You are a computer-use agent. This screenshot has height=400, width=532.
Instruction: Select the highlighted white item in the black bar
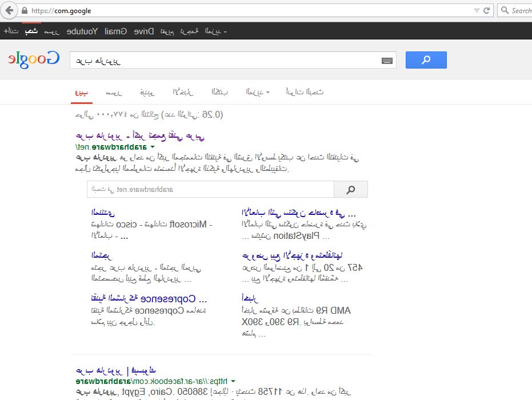31,31
